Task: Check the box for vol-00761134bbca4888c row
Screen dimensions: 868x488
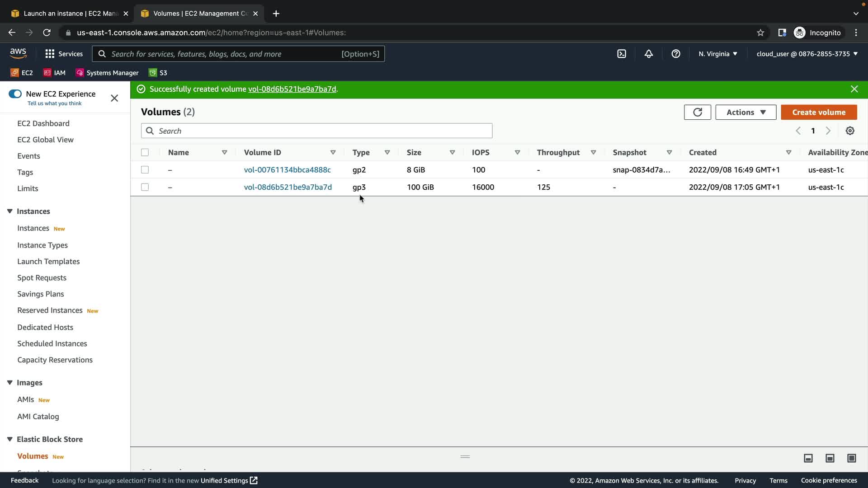Action: (x=145, y=170)
